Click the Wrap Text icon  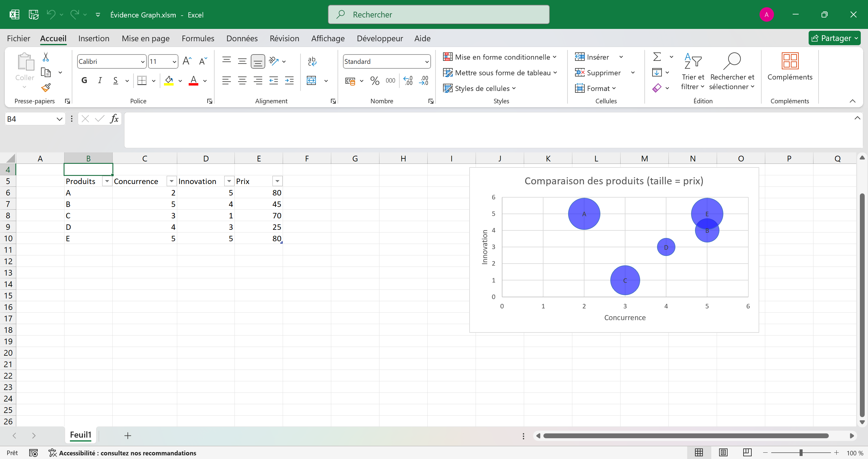[312, 61]
